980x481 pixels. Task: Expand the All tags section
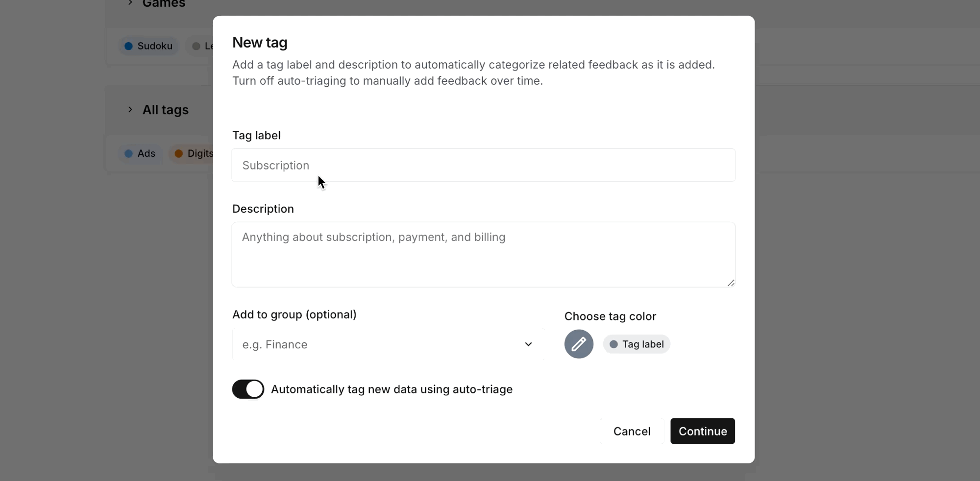coord(129,109)
